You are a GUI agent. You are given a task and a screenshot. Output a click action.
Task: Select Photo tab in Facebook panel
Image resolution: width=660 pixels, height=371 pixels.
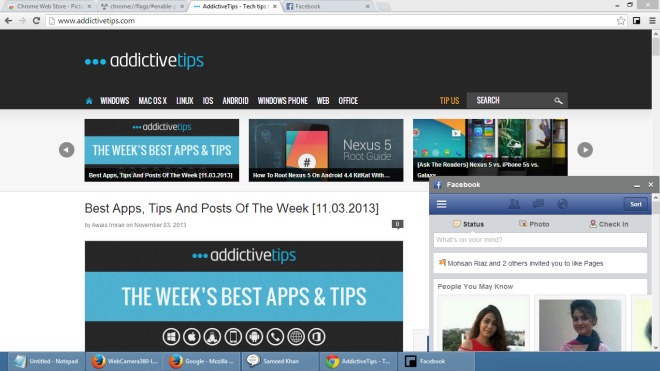tap(534, 224)
